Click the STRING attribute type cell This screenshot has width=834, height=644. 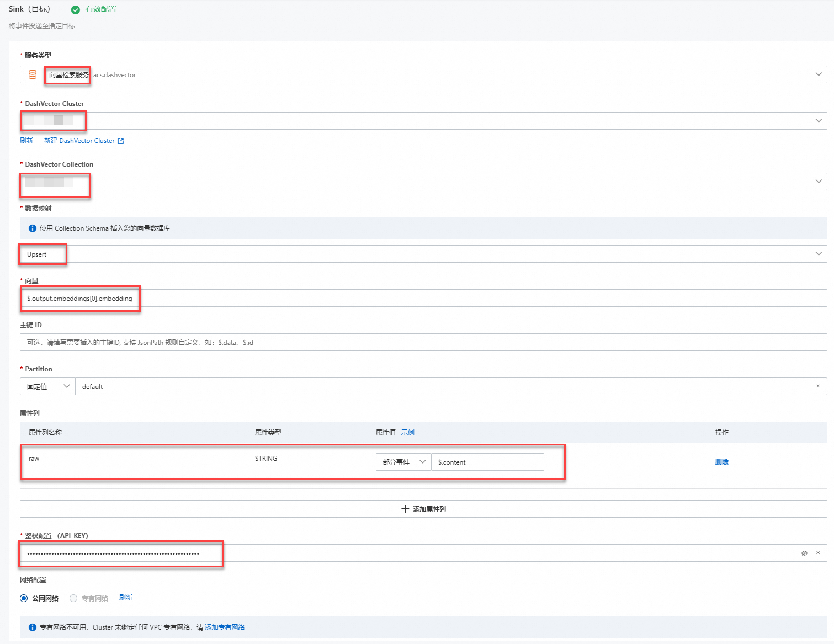(266, 459)
